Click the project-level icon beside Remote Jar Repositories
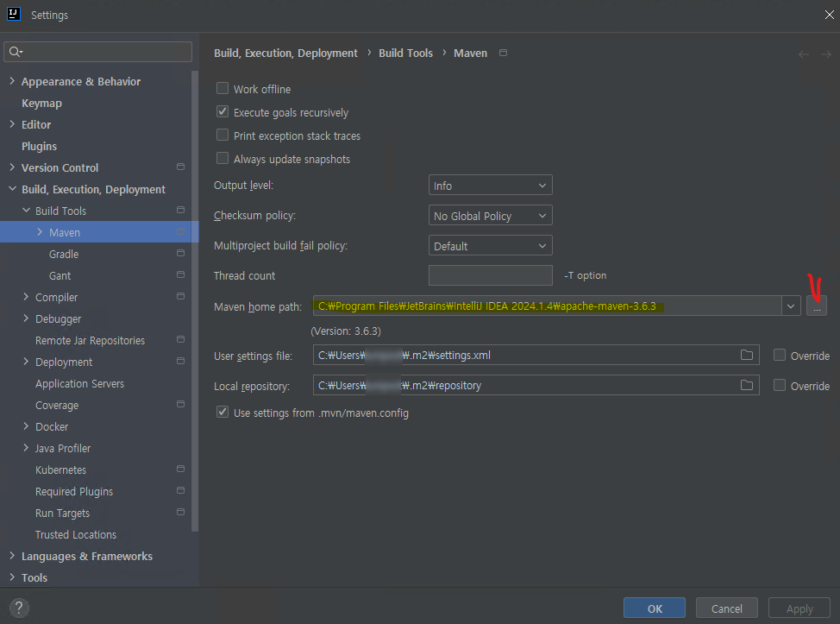Viewport: 840px width, 624px height. [x=180, y=340]
